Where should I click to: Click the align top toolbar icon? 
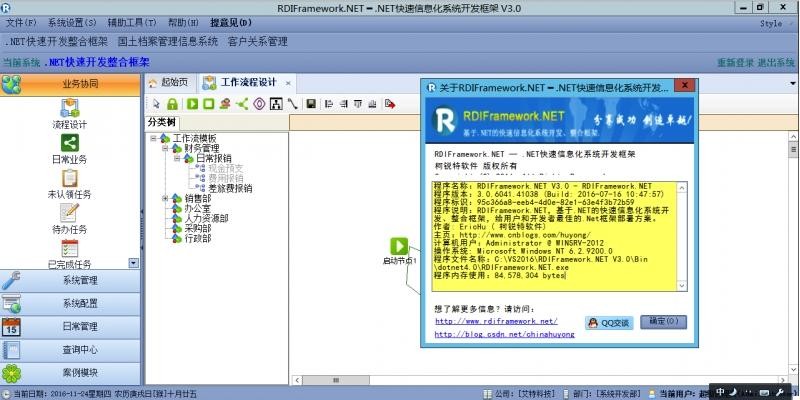358,104
